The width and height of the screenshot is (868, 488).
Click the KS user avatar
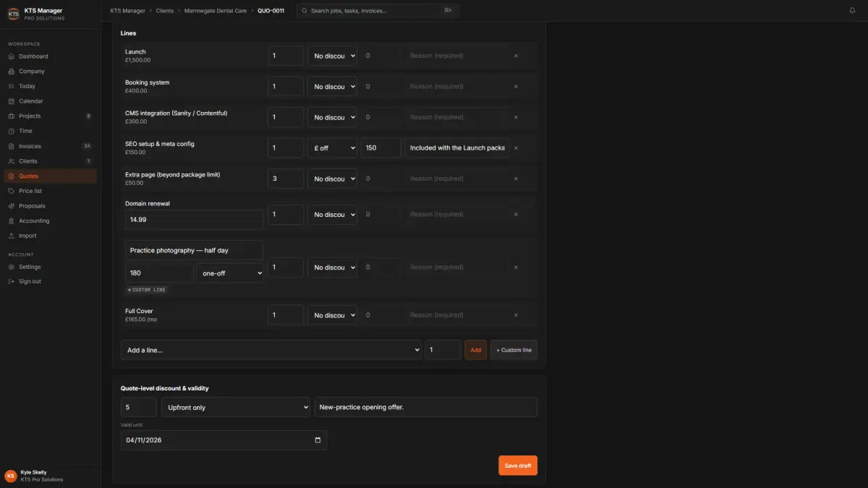point(11,476)
